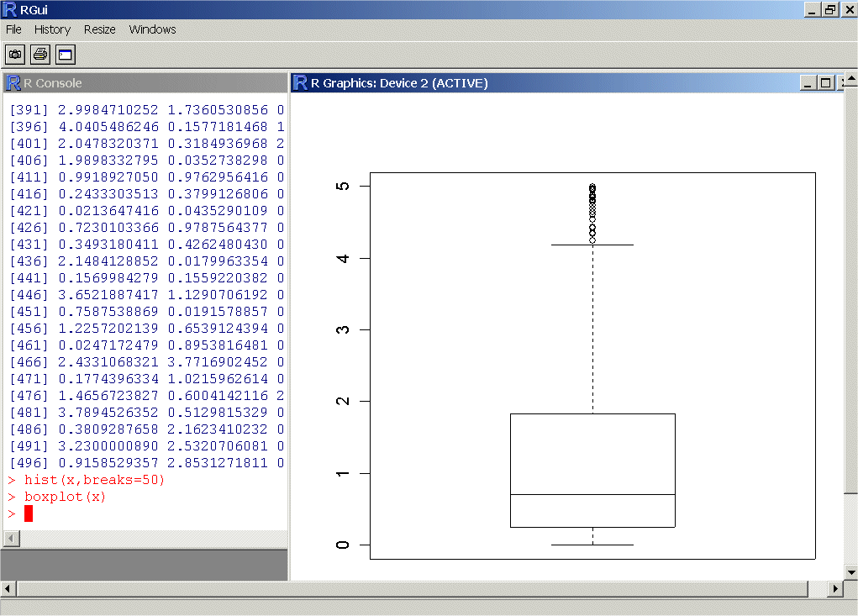Open the Windows menu
This screenshot has width=858, height=616.
(152, 29)
